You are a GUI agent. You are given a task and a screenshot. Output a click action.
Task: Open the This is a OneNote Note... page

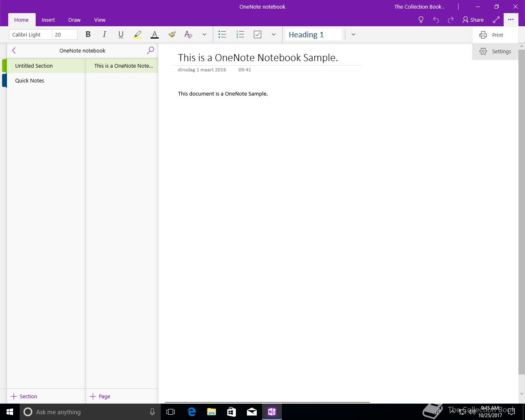pos(122,66)
